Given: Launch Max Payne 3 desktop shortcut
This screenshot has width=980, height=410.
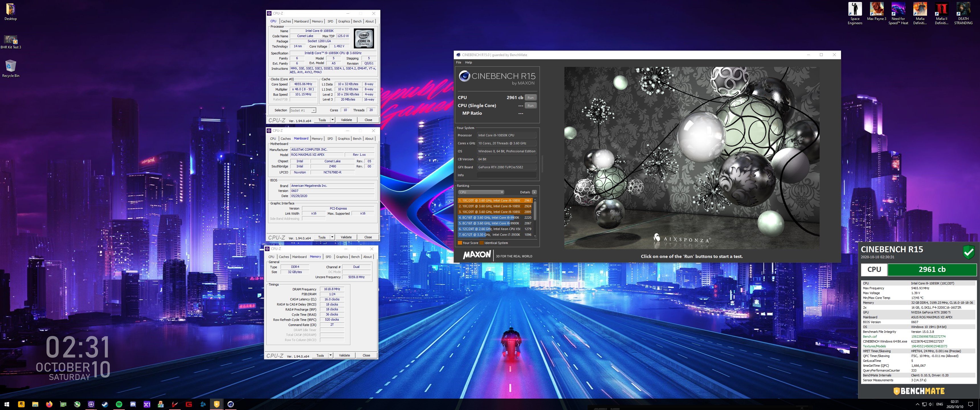Looking at the screenshot, I should pos(877,11).
